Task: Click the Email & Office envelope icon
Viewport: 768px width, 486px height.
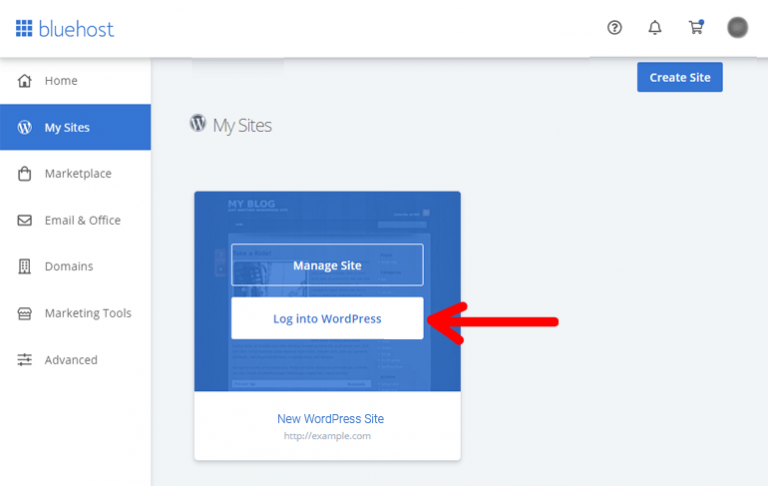Action: click(x=24, y=220)
